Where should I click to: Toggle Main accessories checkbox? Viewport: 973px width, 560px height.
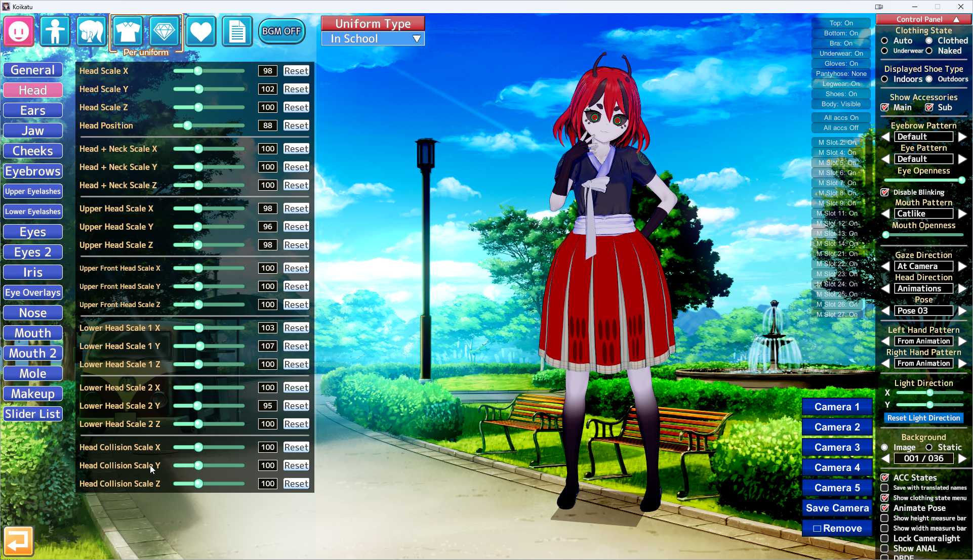(x=885, y=107)
